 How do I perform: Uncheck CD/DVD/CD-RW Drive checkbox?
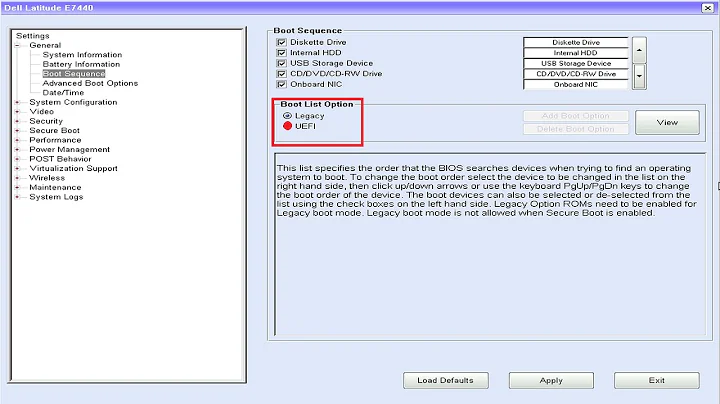[x=281, y=74]
